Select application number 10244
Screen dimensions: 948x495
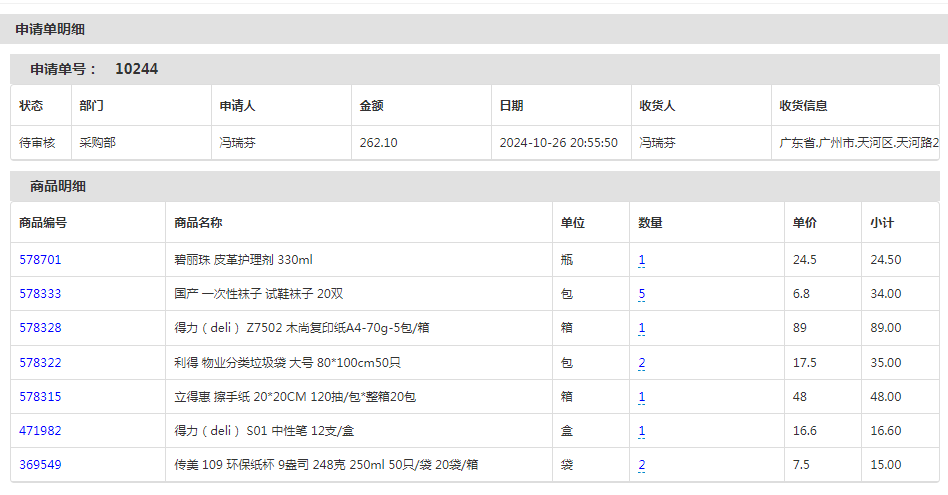137,69
